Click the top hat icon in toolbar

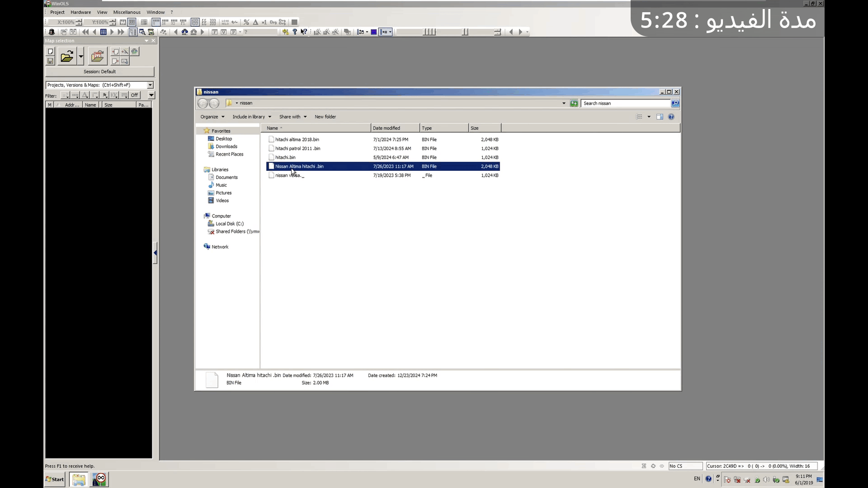52,32
